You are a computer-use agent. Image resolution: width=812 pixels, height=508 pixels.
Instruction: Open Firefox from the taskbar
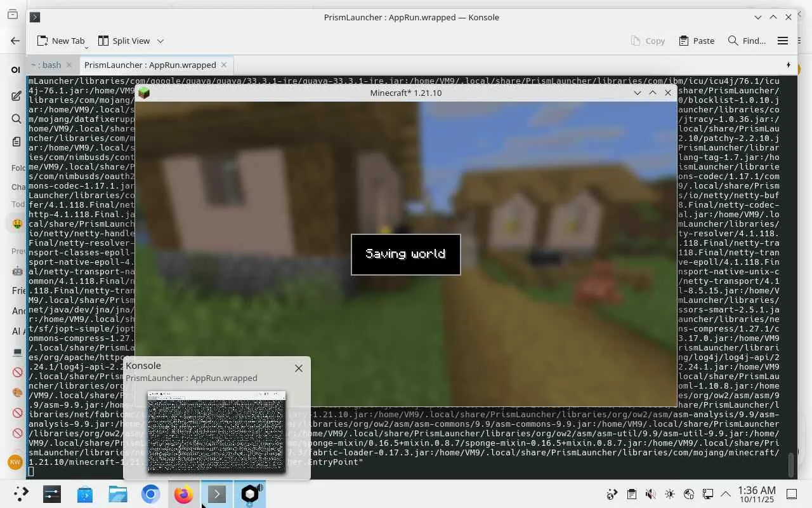(x=184, y=494)
